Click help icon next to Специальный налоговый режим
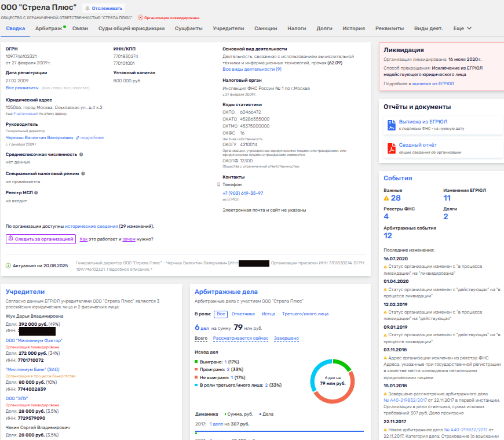504x440 pixels. (84, 173)
